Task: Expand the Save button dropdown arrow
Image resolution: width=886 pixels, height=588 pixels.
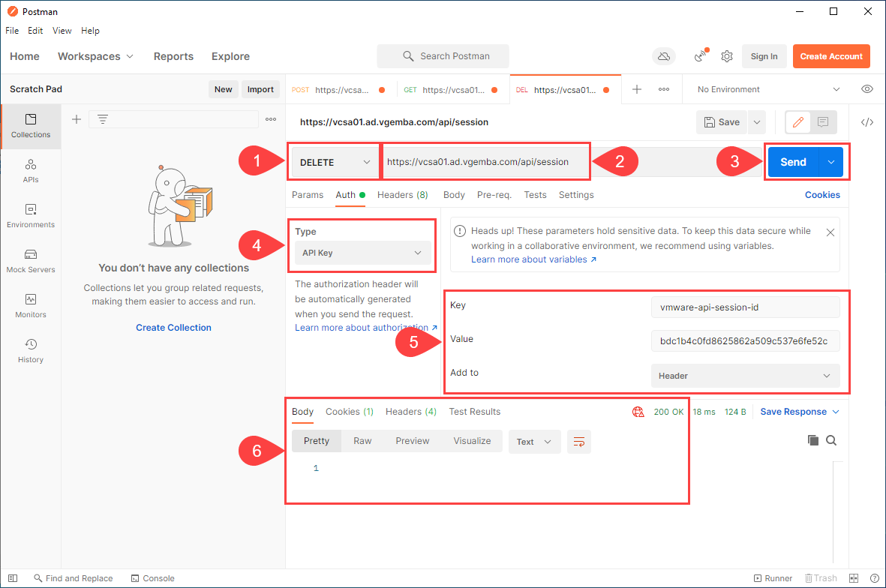Action: [x=757, y=122]
